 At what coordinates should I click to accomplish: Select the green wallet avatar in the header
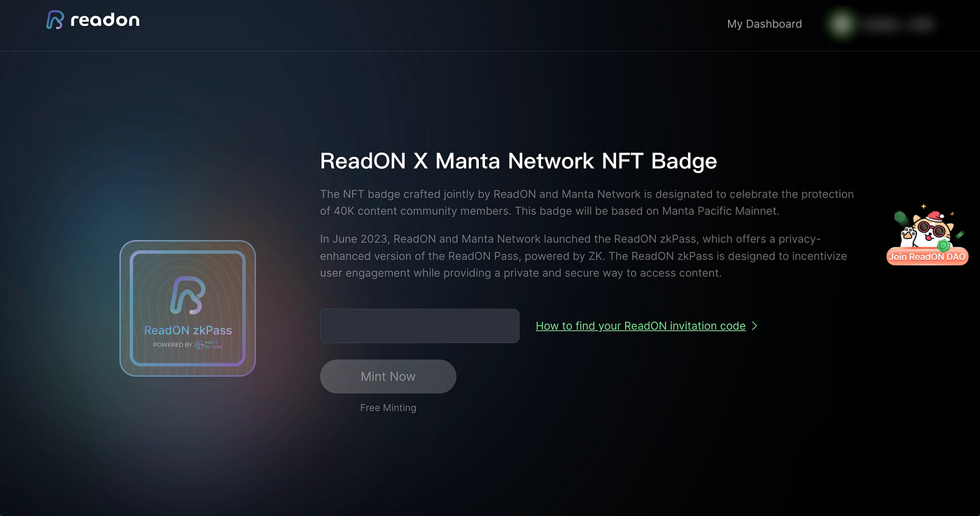pyautogui.click(x=841, y=24)
